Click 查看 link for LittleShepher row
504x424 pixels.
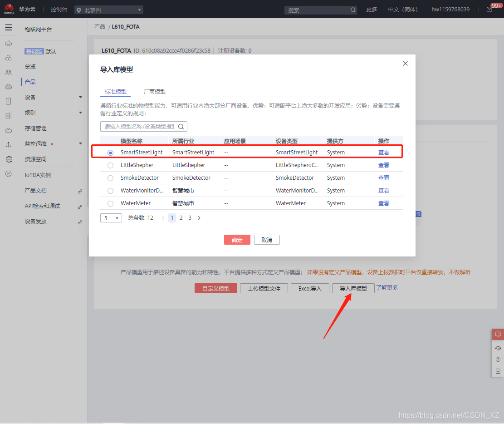click(383, 165)
